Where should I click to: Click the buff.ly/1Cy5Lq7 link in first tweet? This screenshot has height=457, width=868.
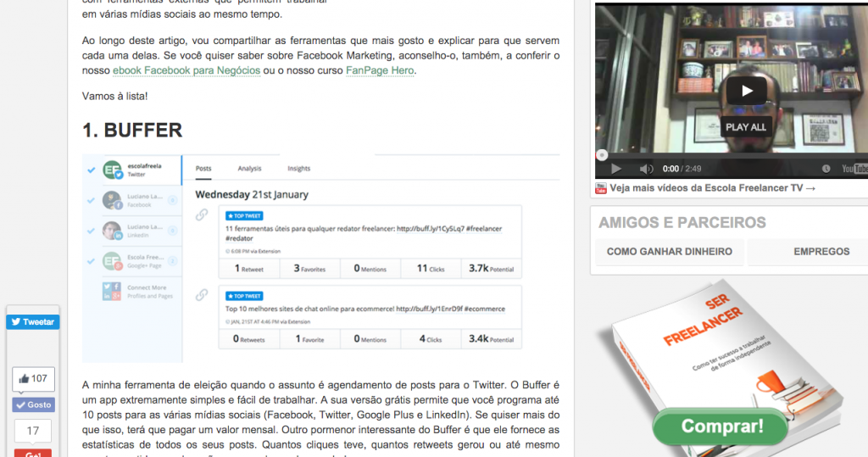point(430,228)
